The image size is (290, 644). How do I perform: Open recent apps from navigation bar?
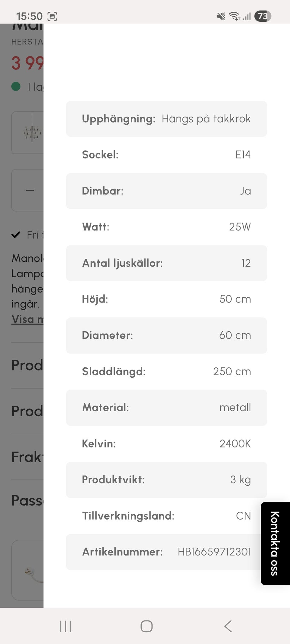[65, 626]
